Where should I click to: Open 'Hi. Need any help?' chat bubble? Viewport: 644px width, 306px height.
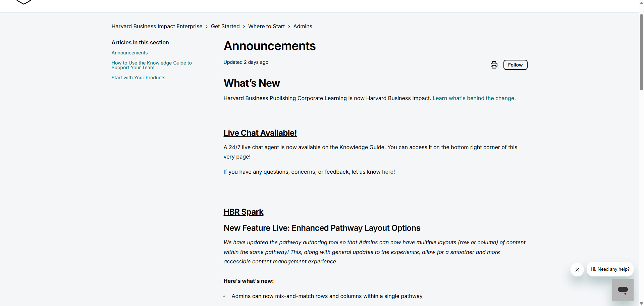click(610, 269)
